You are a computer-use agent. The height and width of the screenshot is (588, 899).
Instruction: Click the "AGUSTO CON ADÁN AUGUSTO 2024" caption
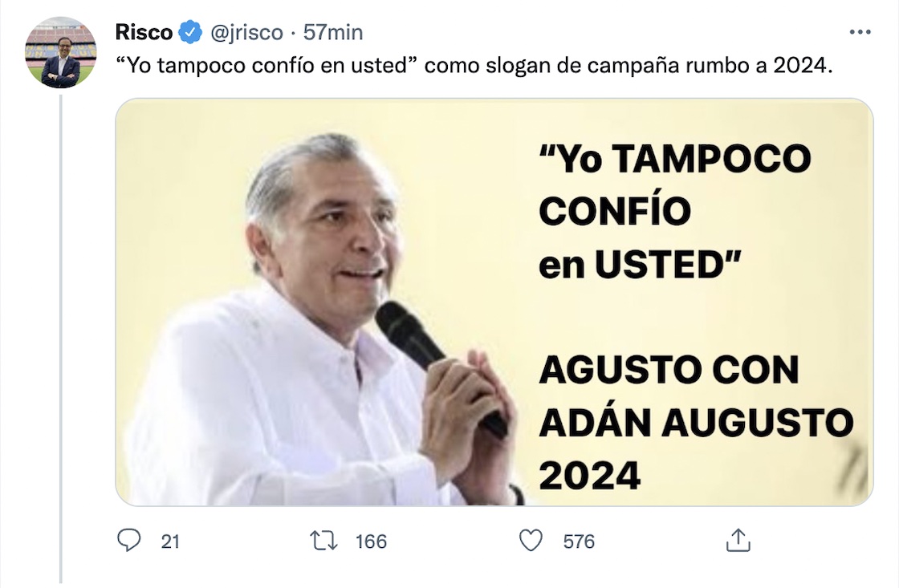click(696, 423)
